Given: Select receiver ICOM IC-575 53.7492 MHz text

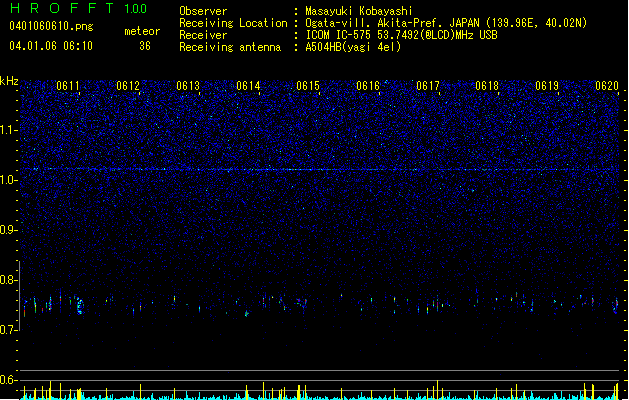Looking at the screenshot, I should 402,35.
